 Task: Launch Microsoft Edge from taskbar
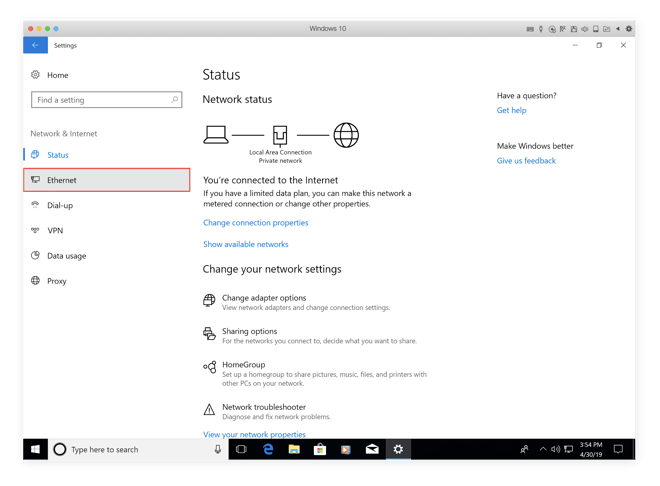click(268, 449)
